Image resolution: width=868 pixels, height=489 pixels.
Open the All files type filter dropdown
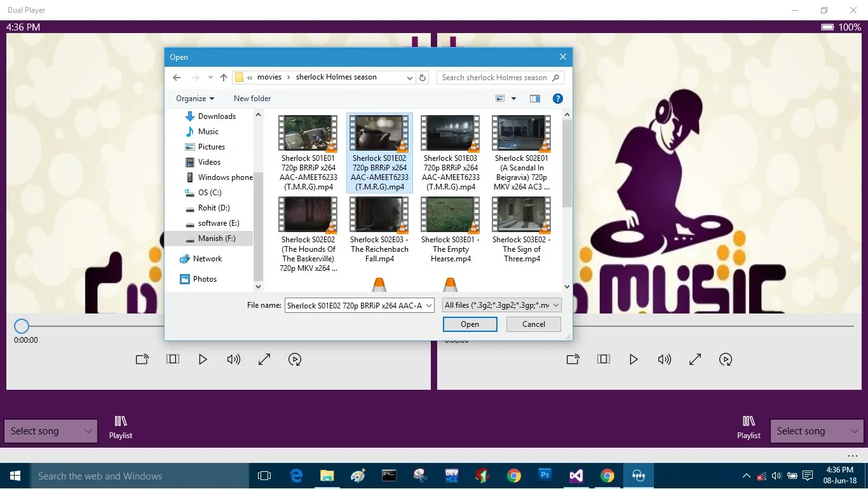pyautogui.click(x=502, y=305)
